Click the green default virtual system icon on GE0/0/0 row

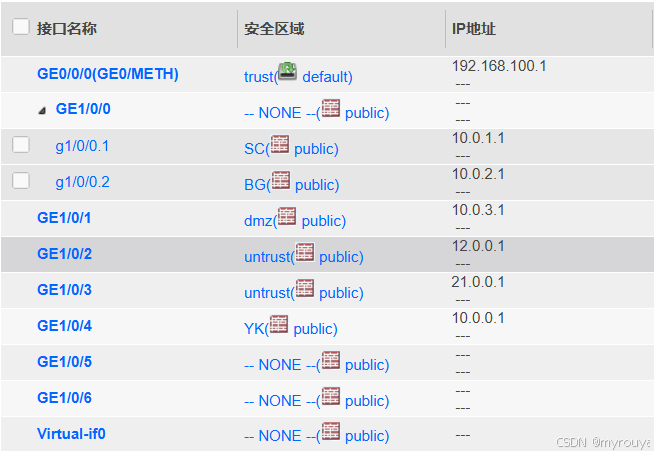point(287,71)
